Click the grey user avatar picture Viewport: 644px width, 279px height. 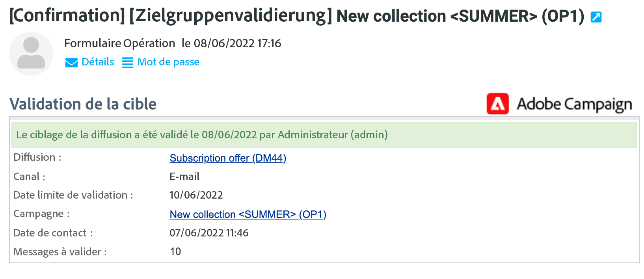[x=31, y=54]
